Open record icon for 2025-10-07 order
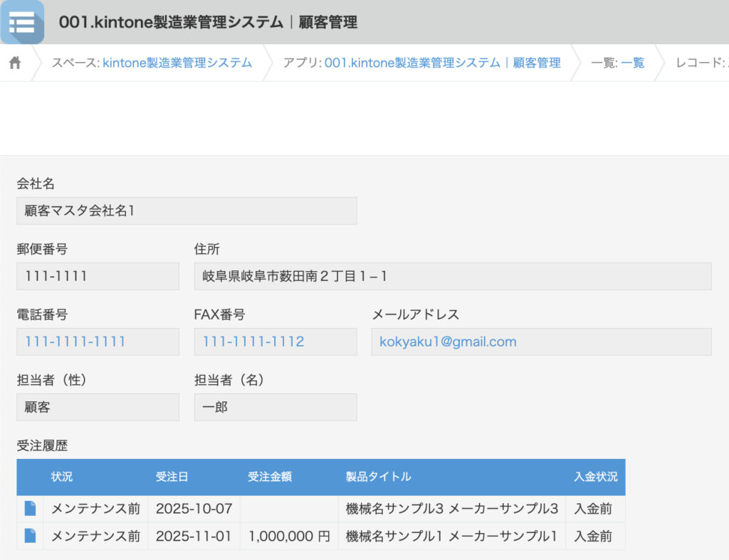 point(30,509)
